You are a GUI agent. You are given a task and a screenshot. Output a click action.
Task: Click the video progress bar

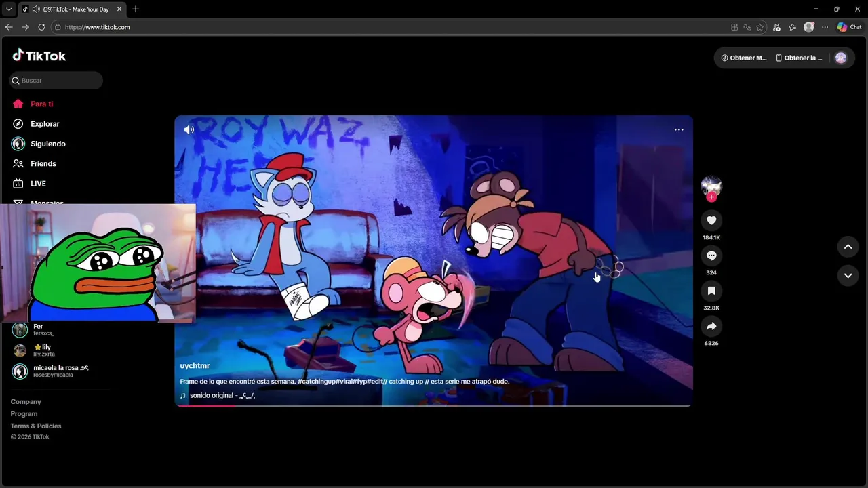pos(433,405)
